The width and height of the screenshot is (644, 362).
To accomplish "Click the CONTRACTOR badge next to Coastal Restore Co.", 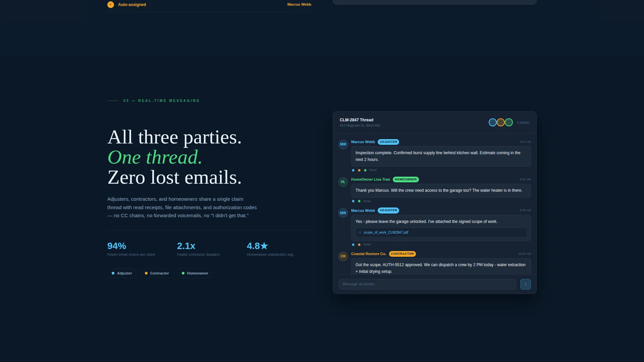I will click(x=402, y=254).
